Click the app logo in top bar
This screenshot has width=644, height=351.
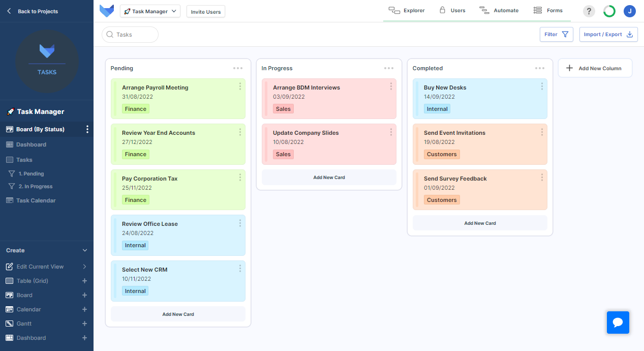(107, 11)
